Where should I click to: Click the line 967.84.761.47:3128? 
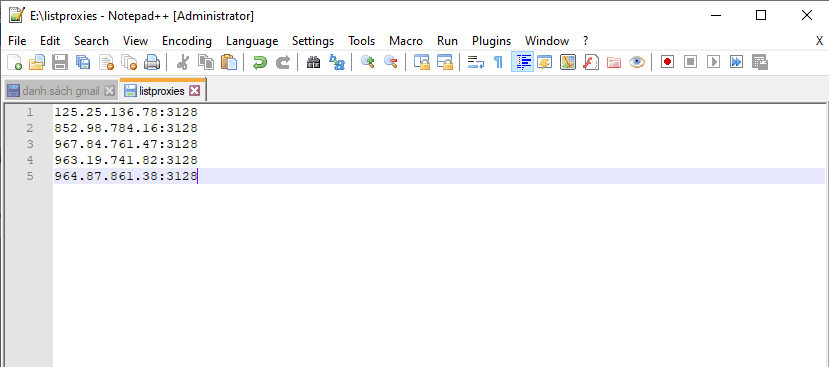126,144
